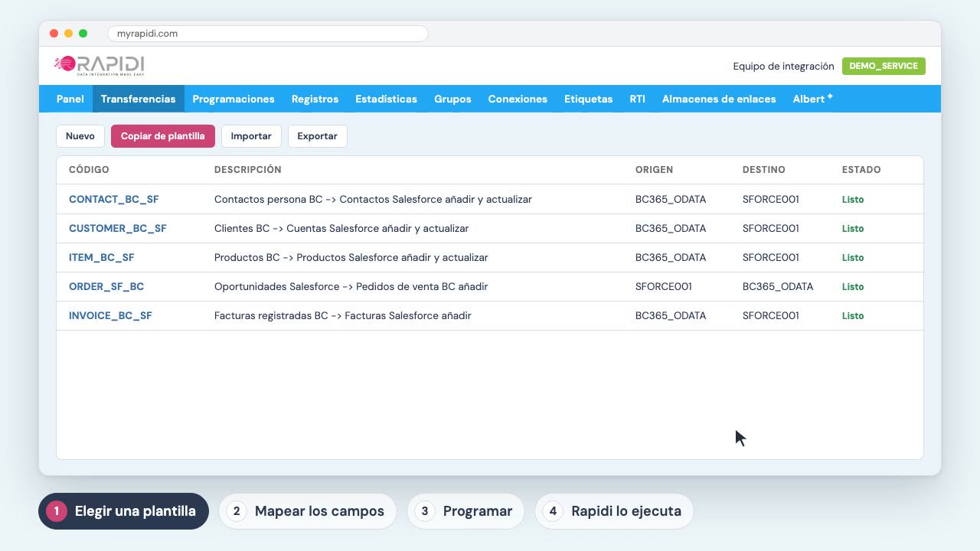Open the Conexiones tab
Image resolution: width=980 pixels, height=551 pixels.
pyautogui.click(x=518, y=99)
